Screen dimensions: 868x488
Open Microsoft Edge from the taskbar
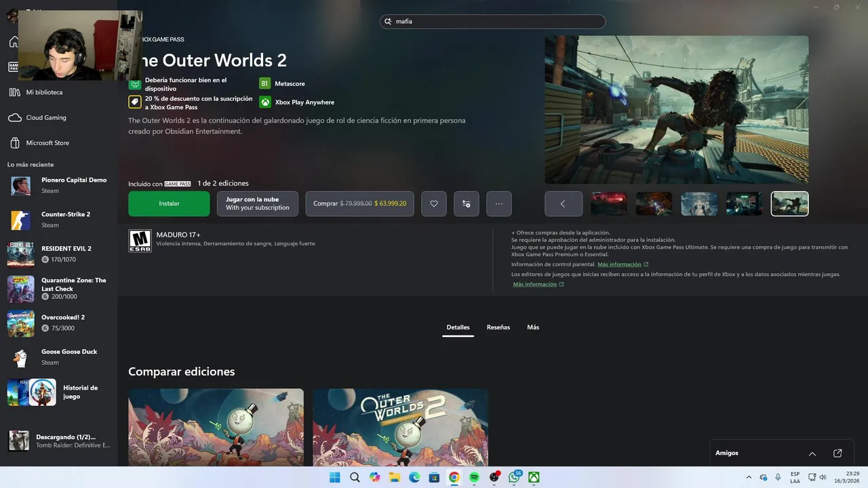pos(414,477)
